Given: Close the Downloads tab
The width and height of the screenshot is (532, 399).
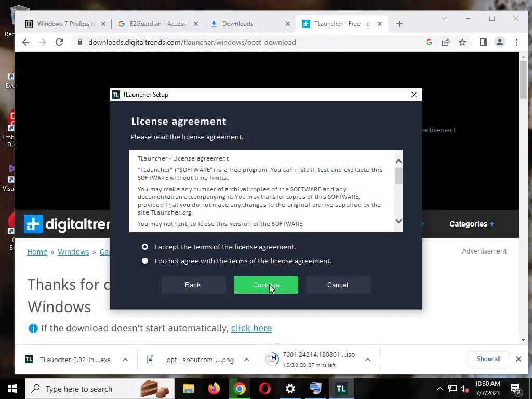Looking at the screenshot, I should click(x=288, y=24).
